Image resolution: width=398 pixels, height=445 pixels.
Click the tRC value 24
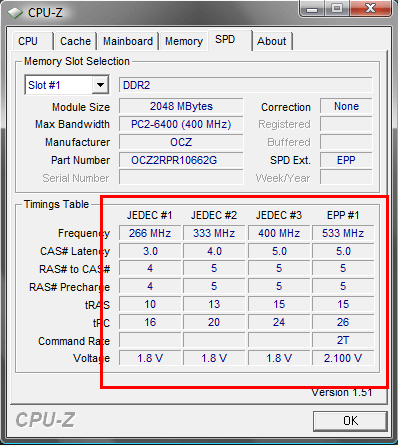tap(279, 322)
